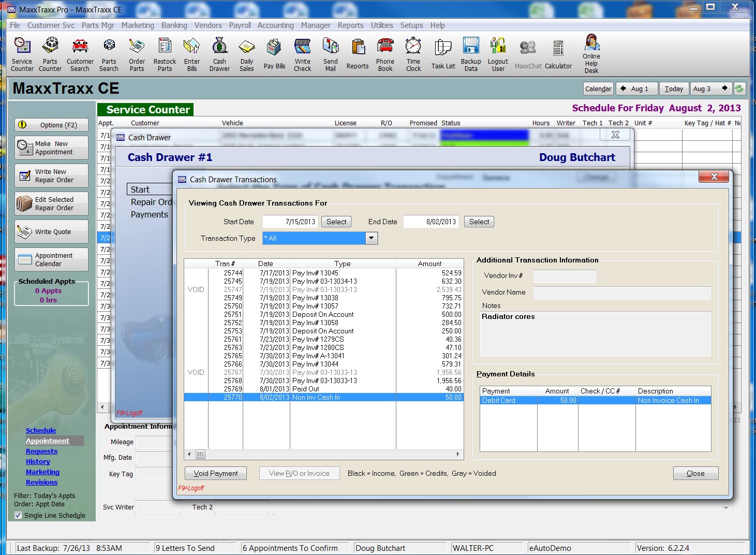Viewport: 756px width, 555px height.
Task: Open MaxxChat
Action: [x=528, y=54]
